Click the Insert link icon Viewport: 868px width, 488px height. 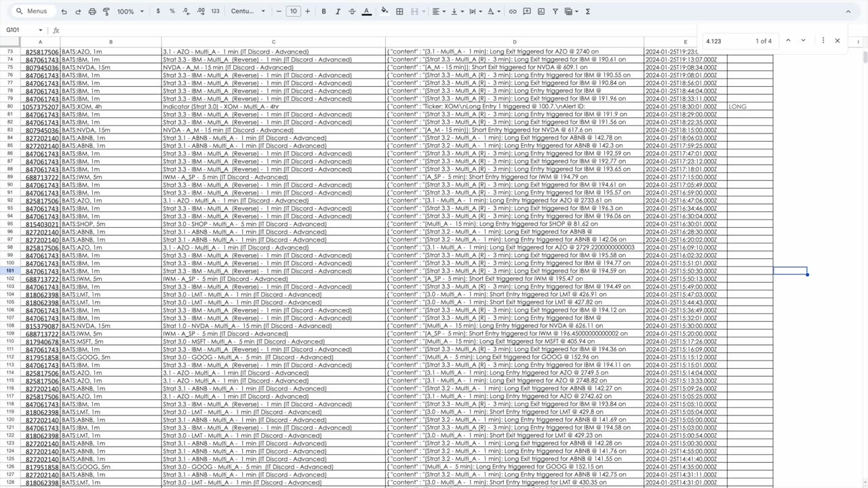513,12
